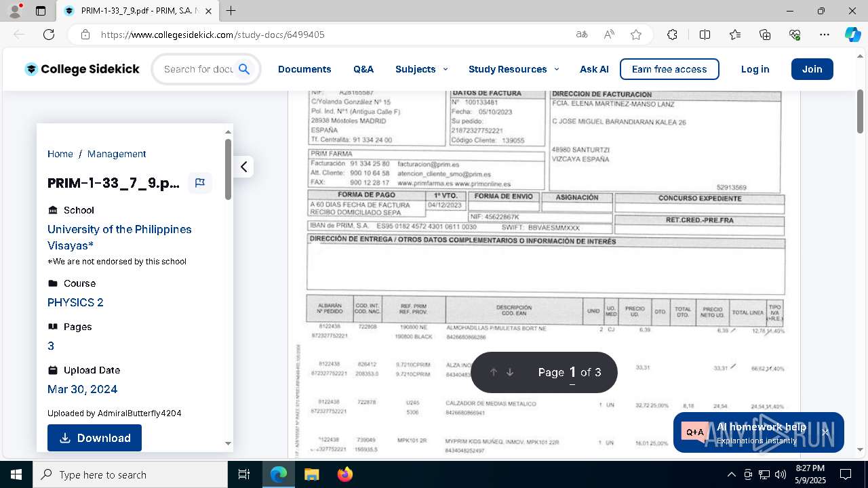Click the taskbar search box
This screenshot has height=488, width=868.
pyautogui.click(x=130, y=474)
